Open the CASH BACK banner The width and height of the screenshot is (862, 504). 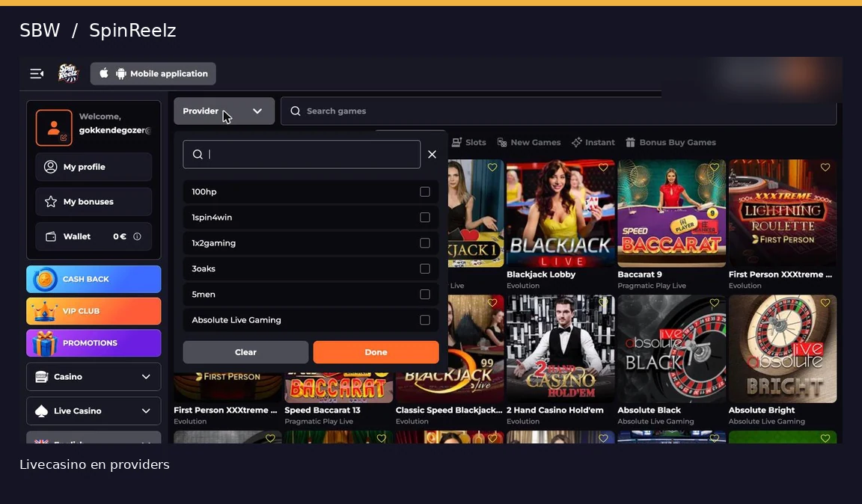(94, 279)
